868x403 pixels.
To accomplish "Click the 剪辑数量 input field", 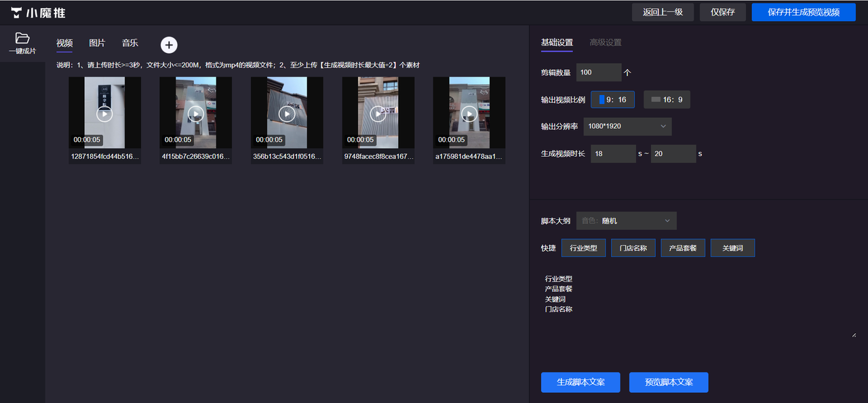I will click(x=598, y=73).
